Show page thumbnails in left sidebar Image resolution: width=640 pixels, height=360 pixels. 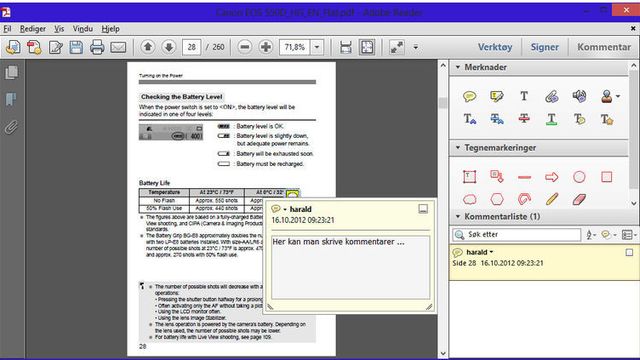point(11,73)
